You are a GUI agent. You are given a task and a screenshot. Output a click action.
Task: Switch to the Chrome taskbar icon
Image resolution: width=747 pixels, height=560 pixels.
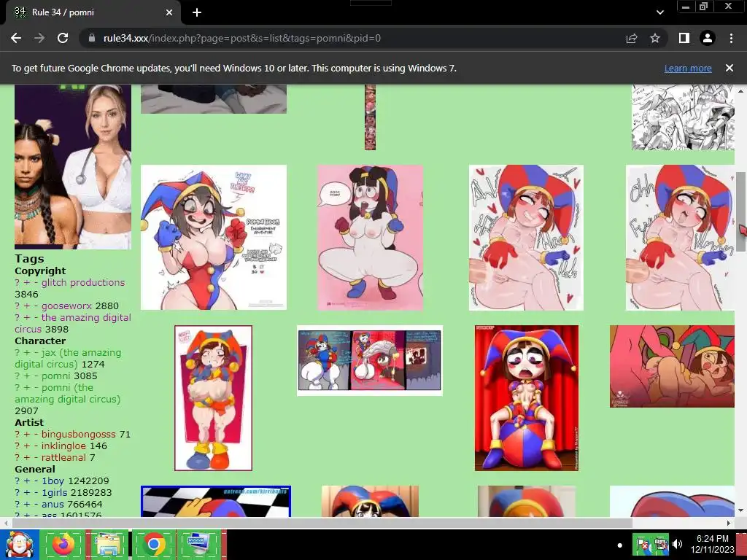click(x=154, y=544)
